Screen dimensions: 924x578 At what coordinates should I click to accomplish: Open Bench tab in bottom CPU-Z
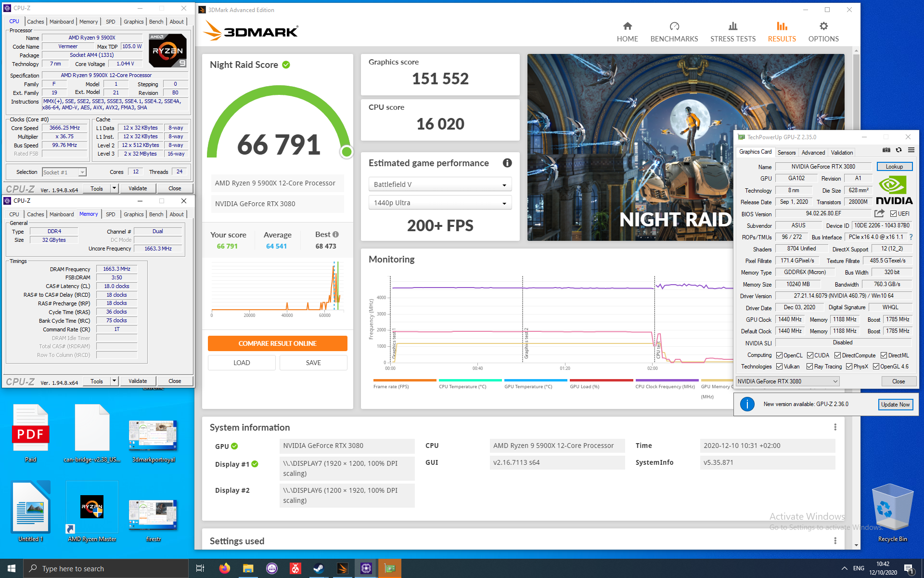pyautogui.click(x=156, y=214)
